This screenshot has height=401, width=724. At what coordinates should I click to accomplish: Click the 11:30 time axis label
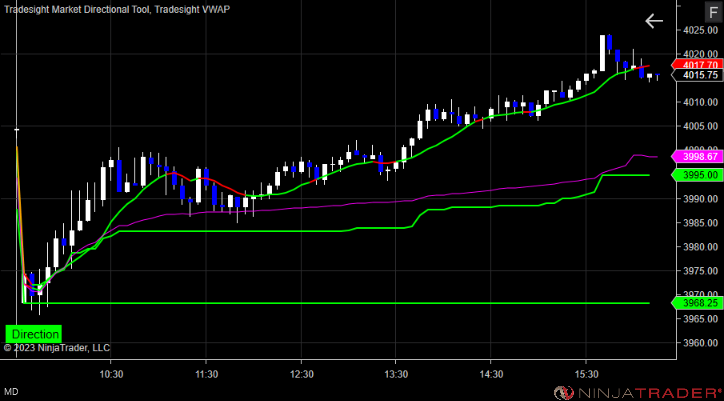[x=206, y=373]
